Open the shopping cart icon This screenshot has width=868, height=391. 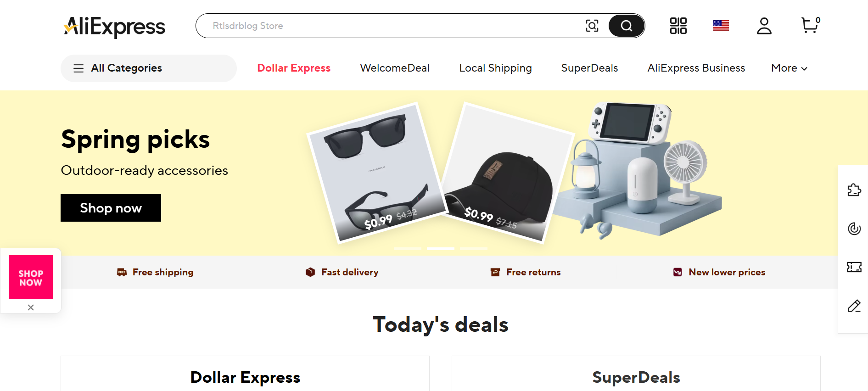click(x=810, y=25)
